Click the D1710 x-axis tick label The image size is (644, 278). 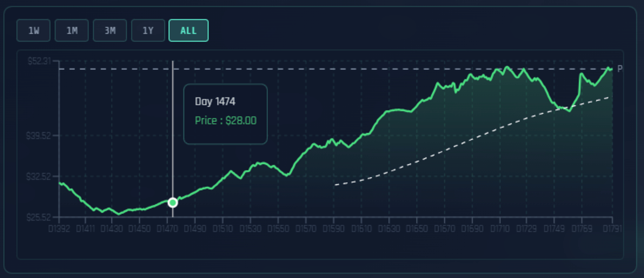click(x=500, y=229)
